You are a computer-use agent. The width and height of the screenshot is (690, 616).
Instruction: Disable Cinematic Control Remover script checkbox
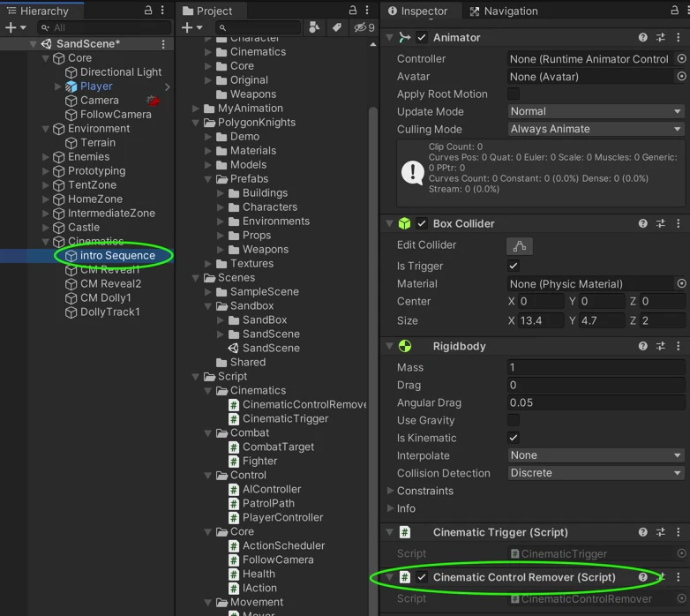coord(422,577)
